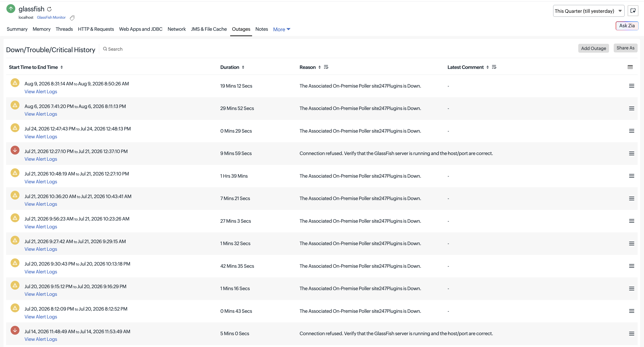
Task: Open row menu for Jul 21 10:48:19 AM outage
Action: point(631,176)
